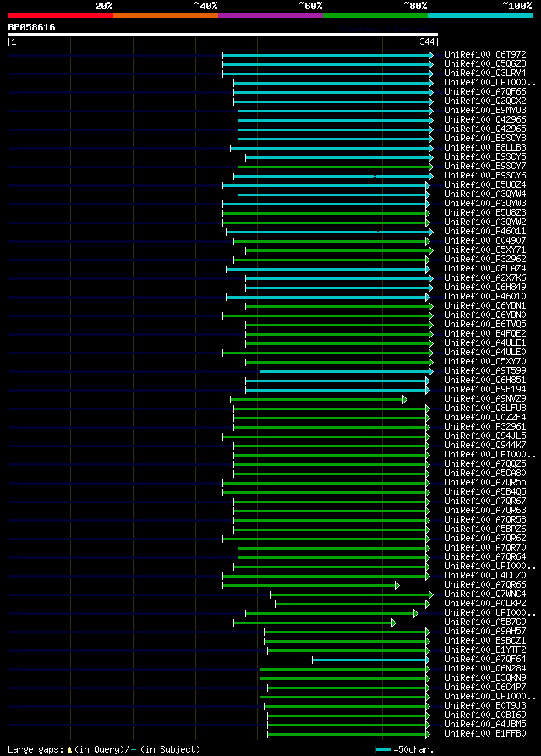This screenshot has width=541, height=756.
Task: Click arrowhead ending the UniRef100_A9NVZ9 bar
Action: pos(405,400)
